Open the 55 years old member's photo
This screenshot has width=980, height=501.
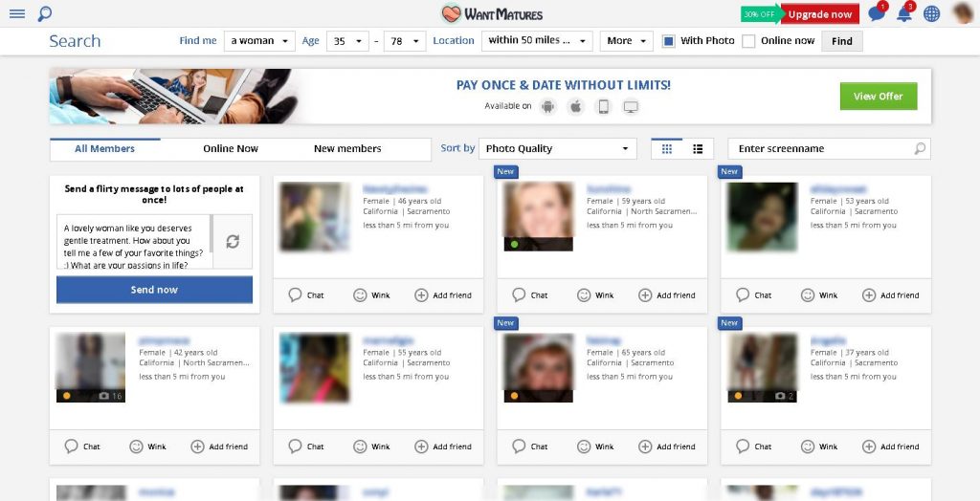(314, 368)
